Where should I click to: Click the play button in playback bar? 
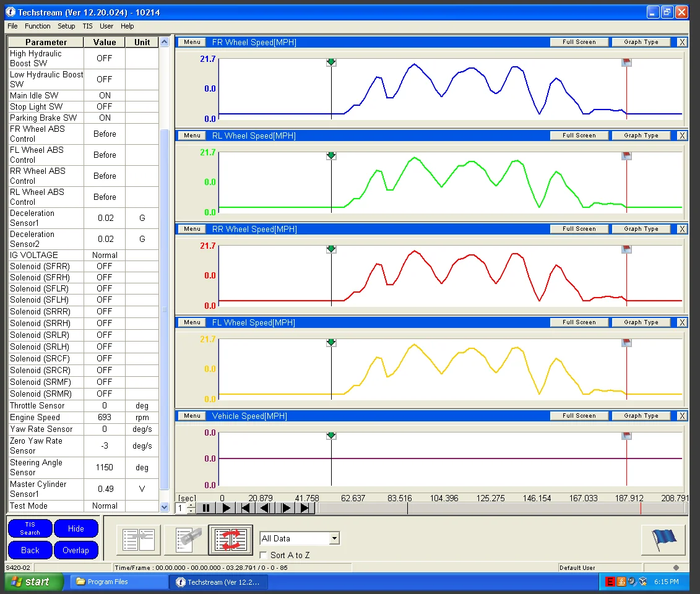(x=227, y=508)
